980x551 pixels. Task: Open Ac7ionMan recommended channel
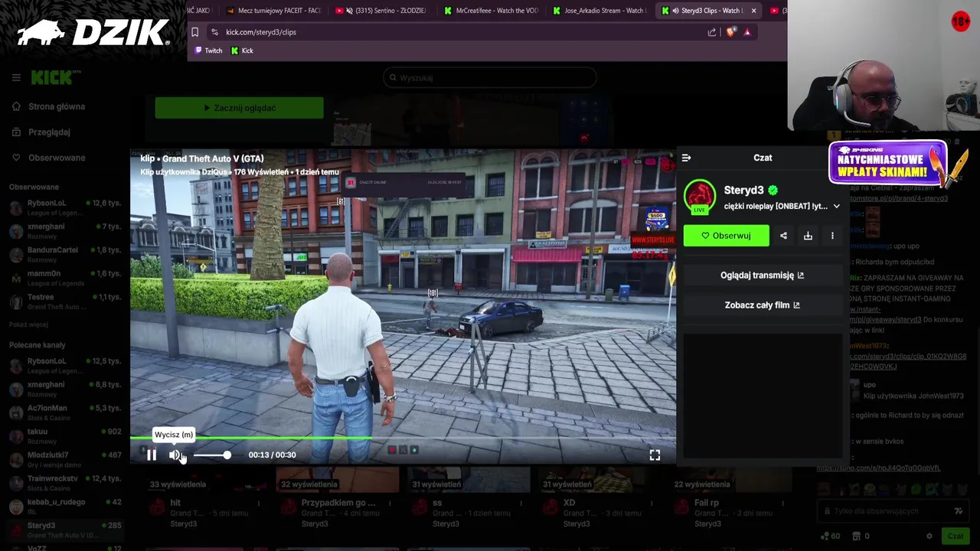pos(65,412)
